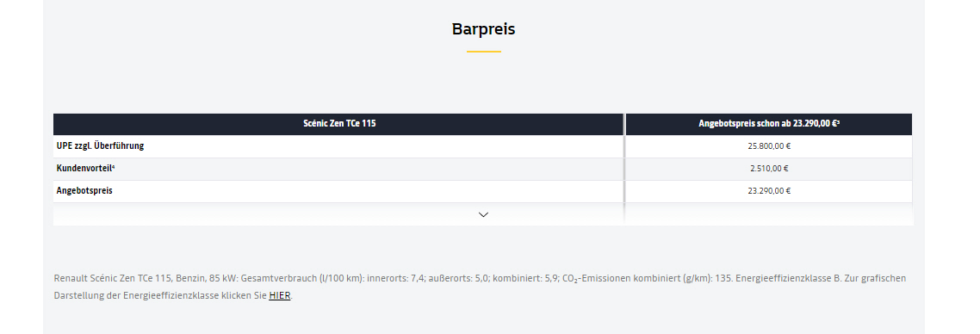This screenshot has height=334, width=980.
Task: Click the Energieeffizienzklasse B text
Action: (x=788, y=278)
